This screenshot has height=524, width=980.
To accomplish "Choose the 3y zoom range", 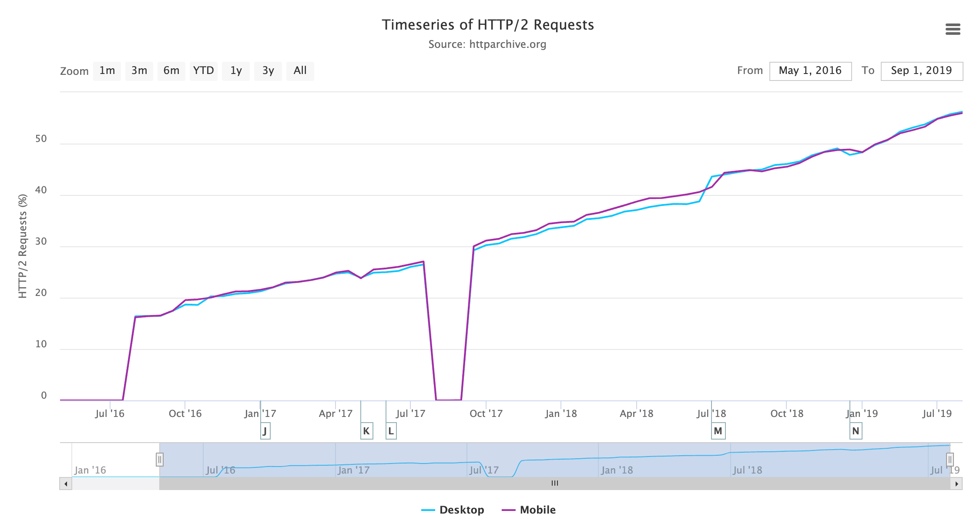I will pos(268,71).
